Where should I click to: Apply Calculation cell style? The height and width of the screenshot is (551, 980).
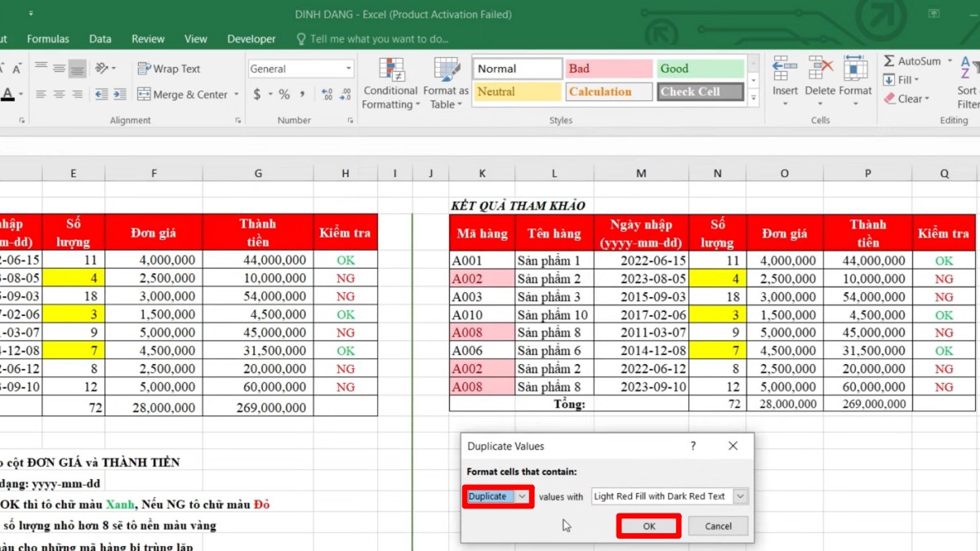(x=609, y=91)
